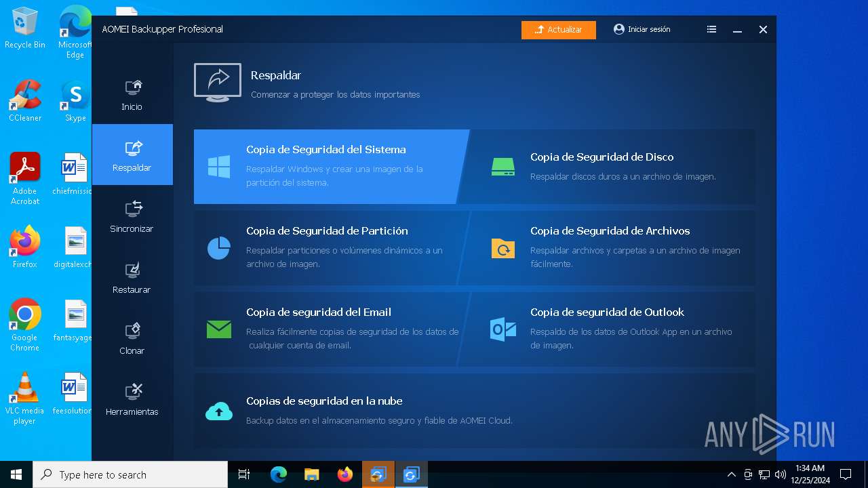Open the notification center icon
868x488 pixels.
[x=846, y=474]
